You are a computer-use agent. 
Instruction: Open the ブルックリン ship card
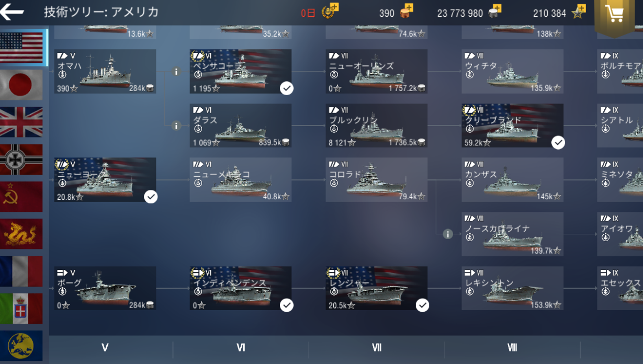click(x=376, y=126)
